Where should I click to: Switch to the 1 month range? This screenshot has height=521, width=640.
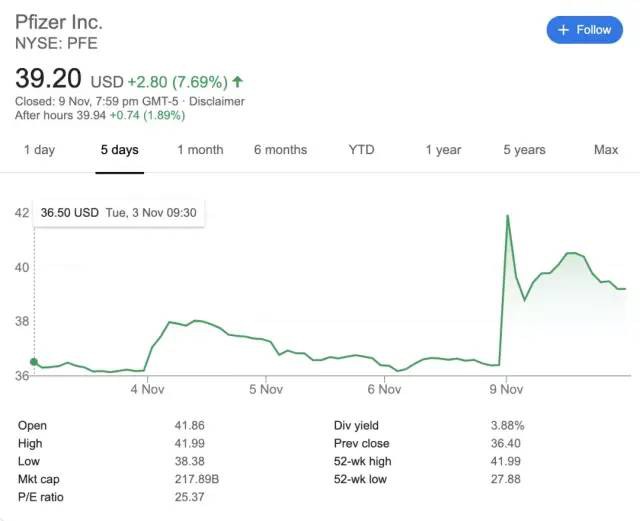click(200, 150)
